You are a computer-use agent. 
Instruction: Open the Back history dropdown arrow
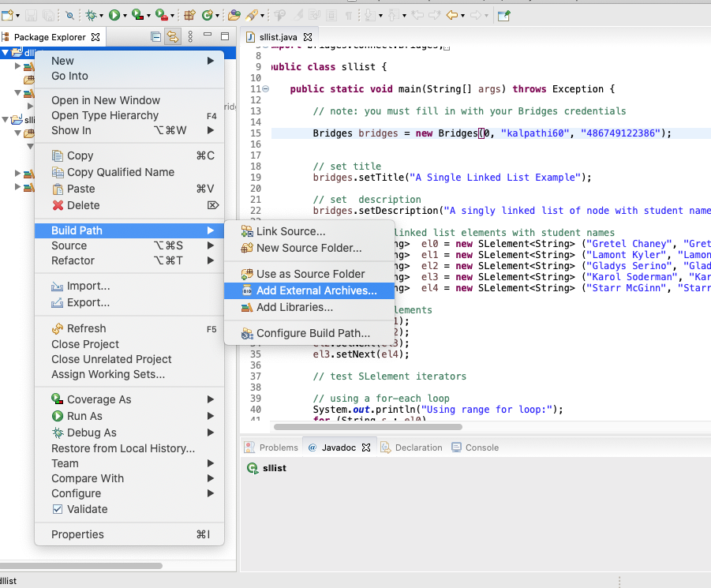click(x=462, y=16)
